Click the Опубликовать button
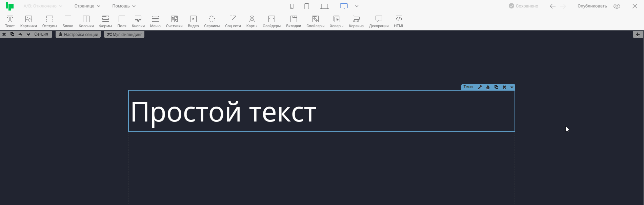The width and height of the screenshot is (644, 205). point(592,6)
